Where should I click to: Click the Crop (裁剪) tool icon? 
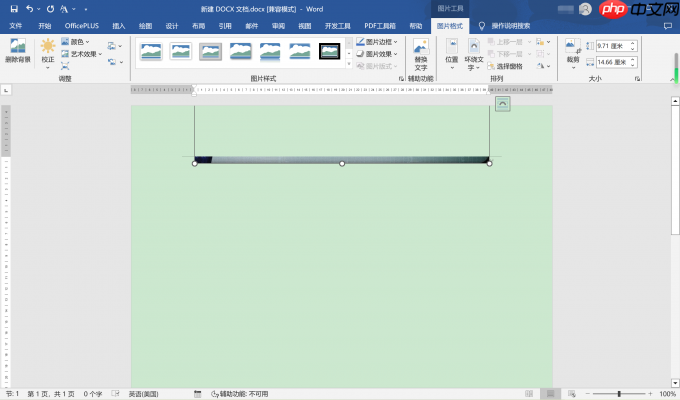573,45
